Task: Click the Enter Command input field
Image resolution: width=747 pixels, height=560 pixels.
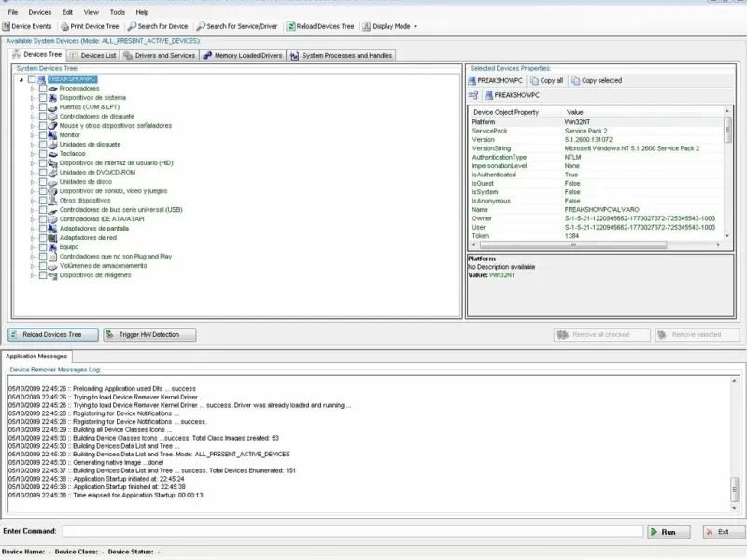Action: (353, 532)
